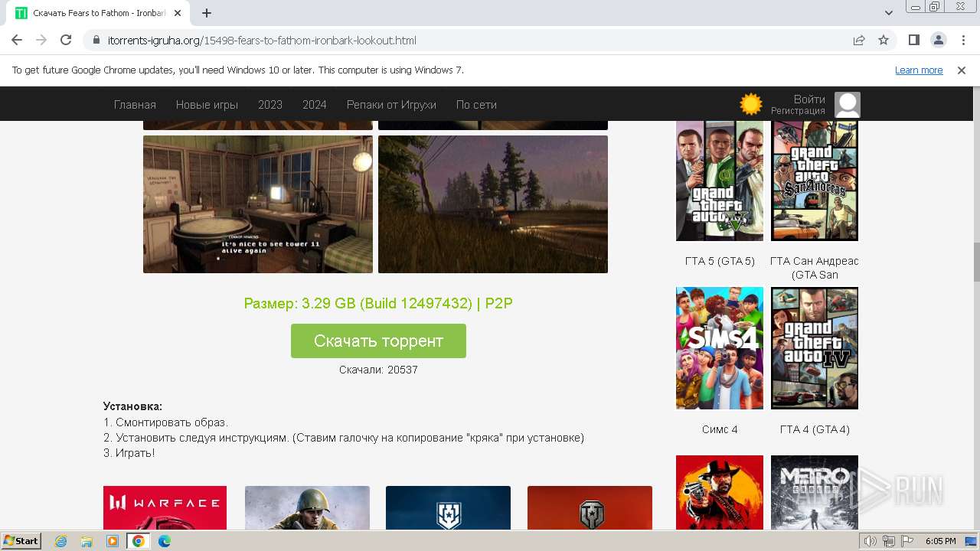This screenshot has width=980, height=551.
Task: Reload the page with refresh icon
Action: click(x=66, y=40)
